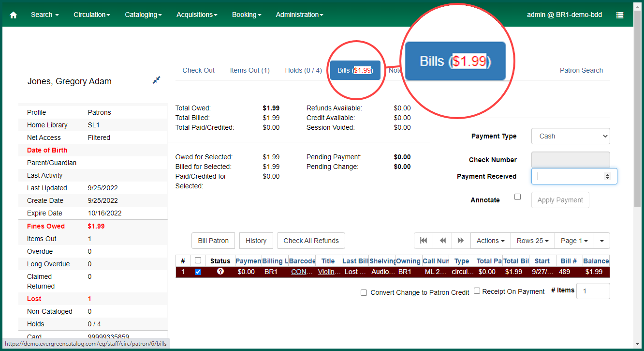Click the Lost count row label
This screenshot has height=351, width=644.
point(34,299)
